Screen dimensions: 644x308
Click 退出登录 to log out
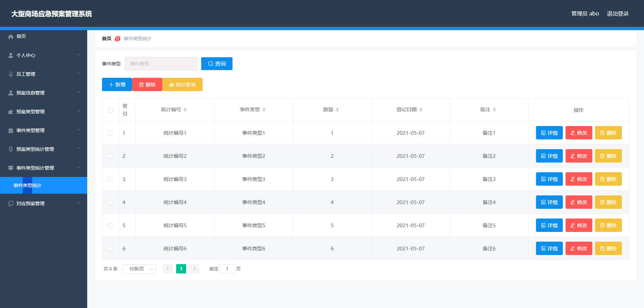[618, 14]
